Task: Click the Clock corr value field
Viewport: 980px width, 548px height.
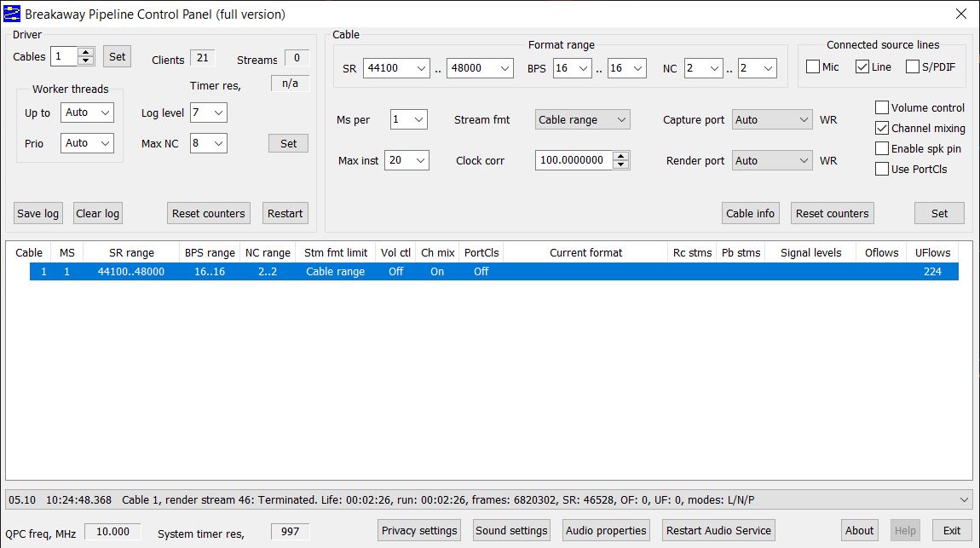Action: [x=574, y=160]
